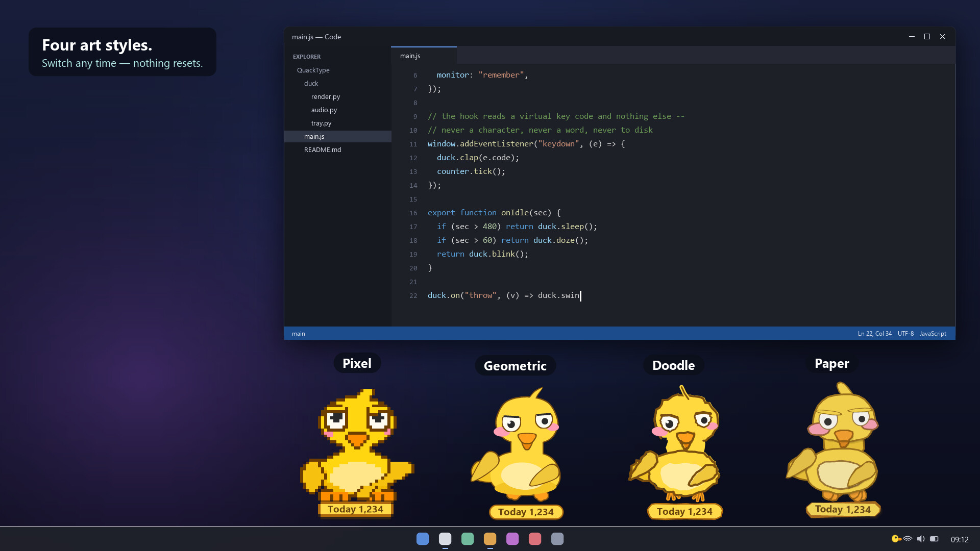Image resolution: width=980 pixels, height=551 pixels.
Task: Click the white app icon in taskbar
Action: (x=445, y=539)
